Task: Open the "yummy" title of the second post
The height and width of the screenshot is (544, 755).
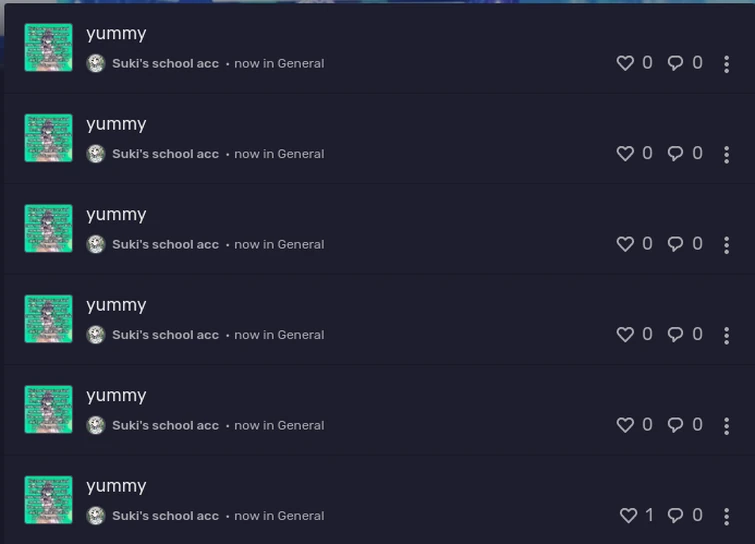Action: [x=116, y=124]
